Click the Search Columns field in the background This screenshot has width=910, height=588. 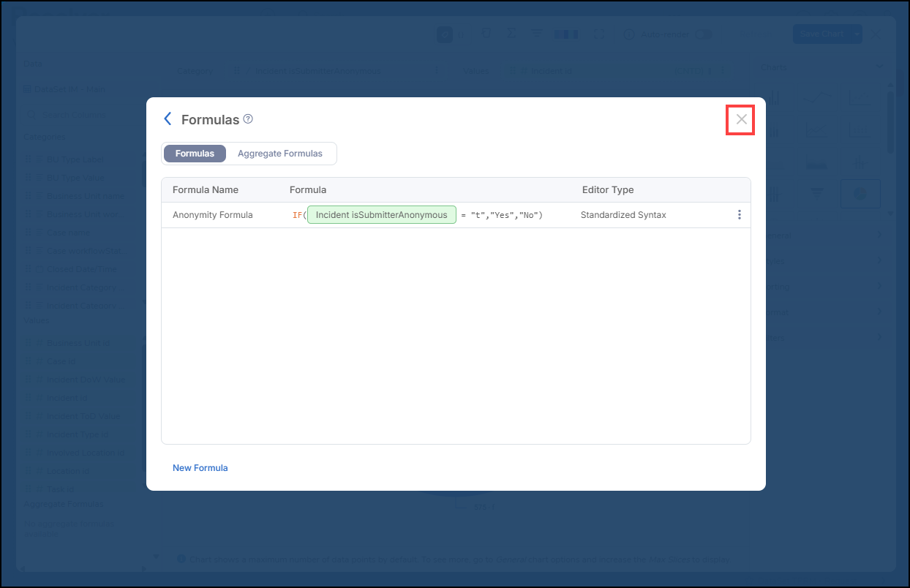[x=82, y=115]
